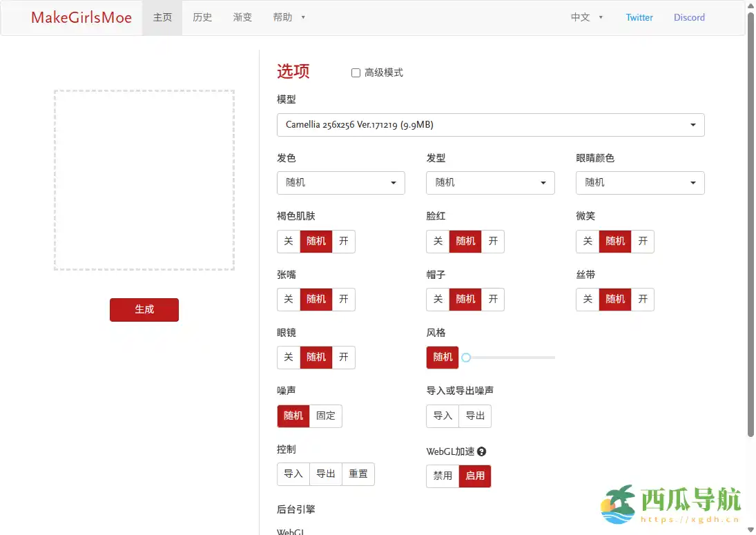Open the 眼睛颜色 dropdown
Screen dimensions: 756x535
coord(639,183)
